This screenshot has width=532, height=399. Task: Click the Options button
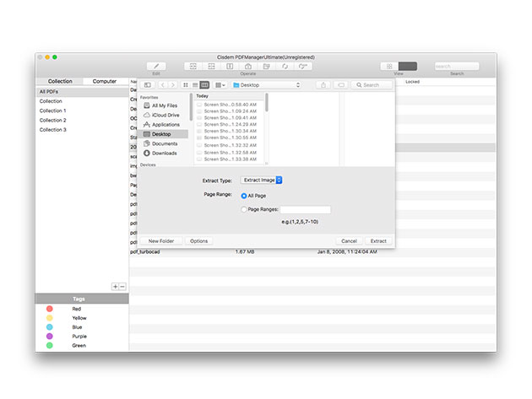click(x=198, y=241)
